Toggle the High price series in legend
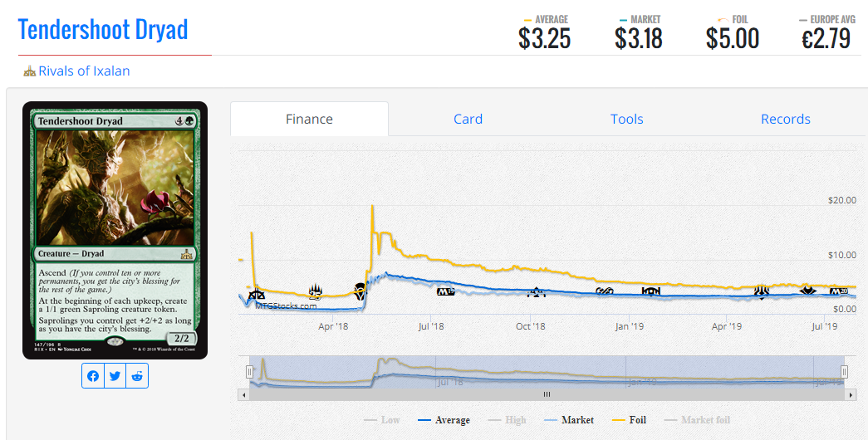The height and width of the screenshot is (440, 868). (x=507, y=420)
